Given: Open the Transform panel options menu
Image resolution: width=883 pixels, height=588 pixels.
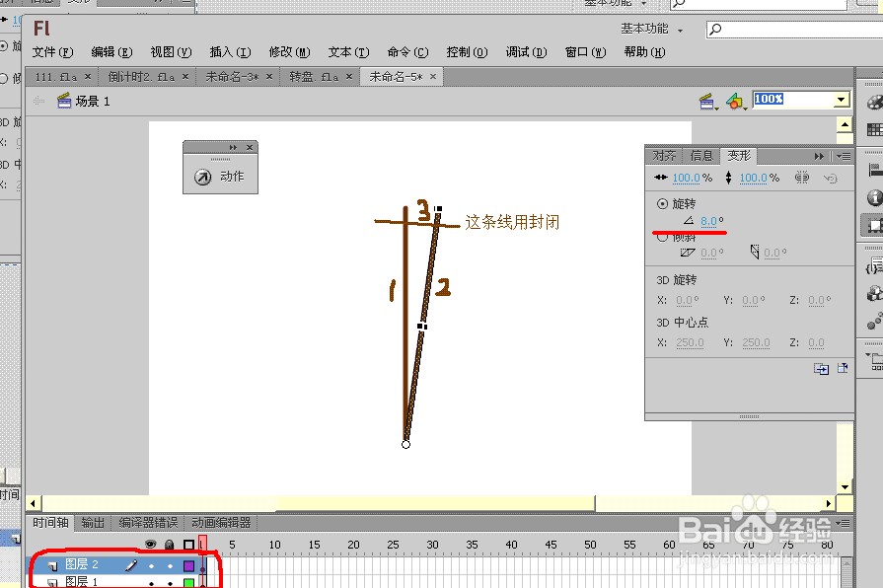Looking at the screenshot, I should [x=842, y=155].
